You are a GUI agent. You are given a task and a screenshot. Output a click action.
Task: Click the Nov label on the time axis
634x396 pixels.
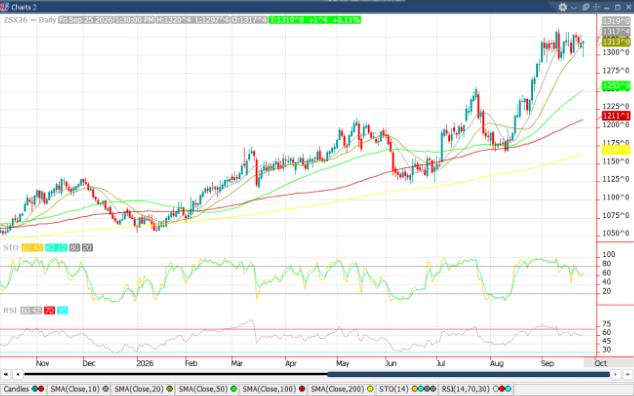pyautogui.click(x=42, y=363)
